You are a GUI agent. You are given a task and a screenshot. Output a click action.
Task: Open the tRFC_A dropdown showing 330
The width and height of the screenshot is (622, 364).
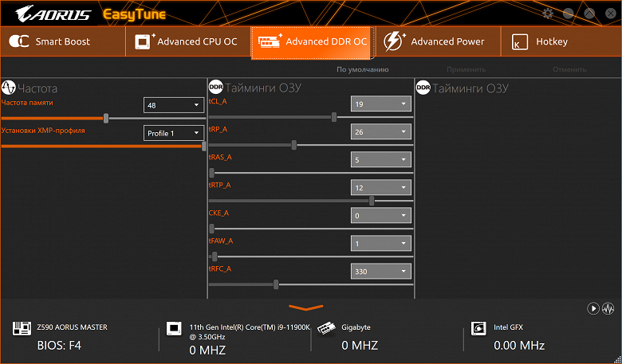click(381, 272)
